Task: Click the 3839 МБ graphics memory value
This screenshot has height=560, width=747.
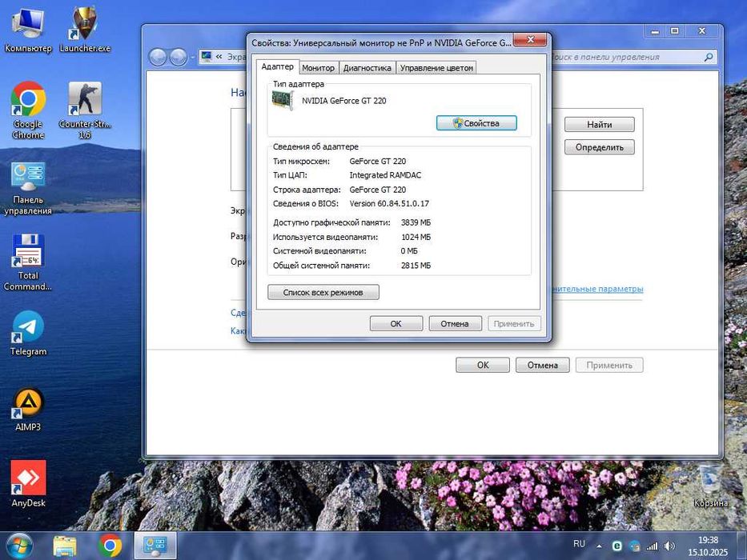Action: (x=416, y=222)
